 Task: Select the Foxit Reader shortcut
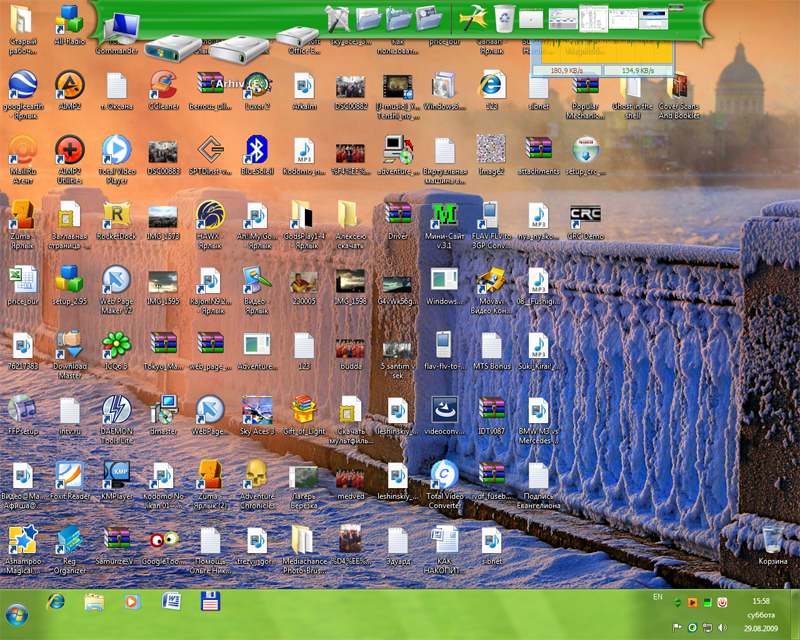click(68, 475)
